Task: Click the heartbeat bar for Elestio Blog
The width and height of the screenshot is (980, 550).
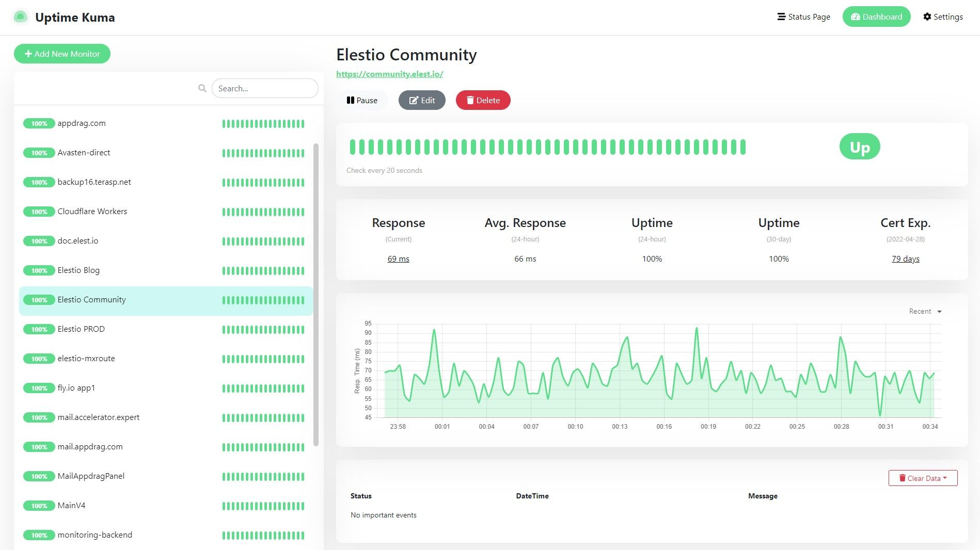Action: pos(263,270)
